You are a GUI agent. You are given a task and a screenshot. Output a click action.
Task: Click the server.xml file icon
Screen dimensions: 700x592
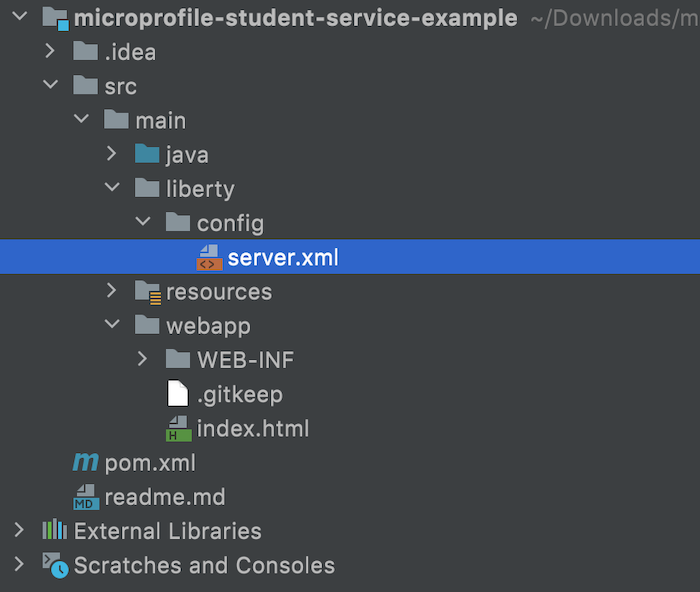point(209,258)
